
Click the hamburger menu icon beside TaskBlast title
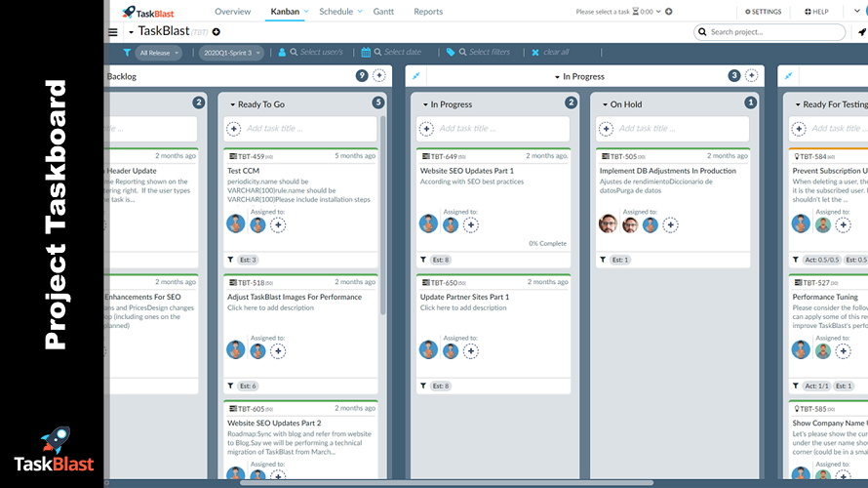[x=112, y=32]
